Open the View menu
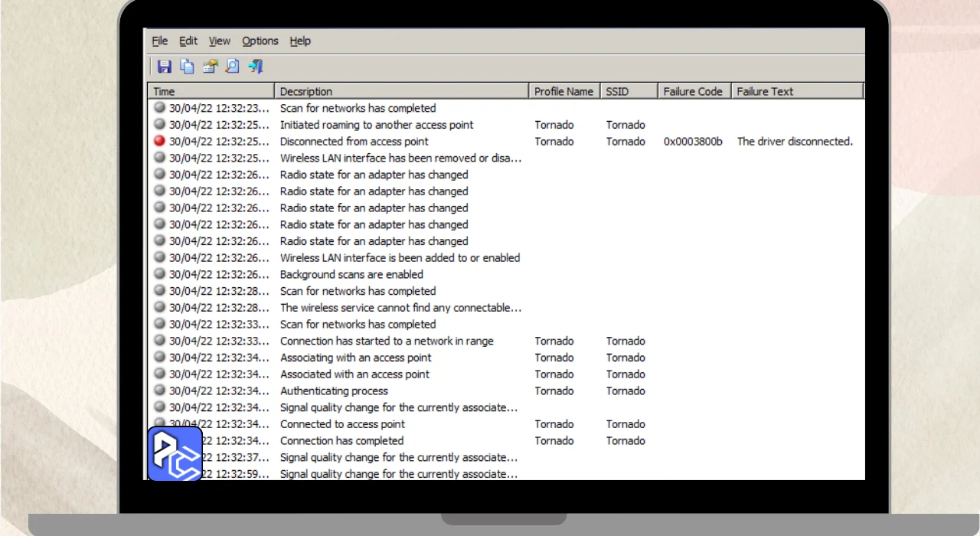This screenshot has height=536, width=980. [x=220, y=41]
